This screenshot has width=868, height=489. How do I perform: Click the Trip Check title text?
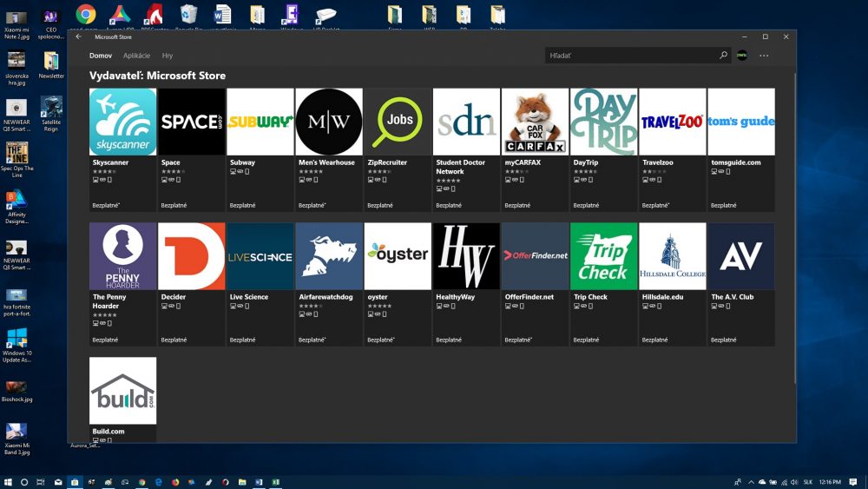pos(590,297)
